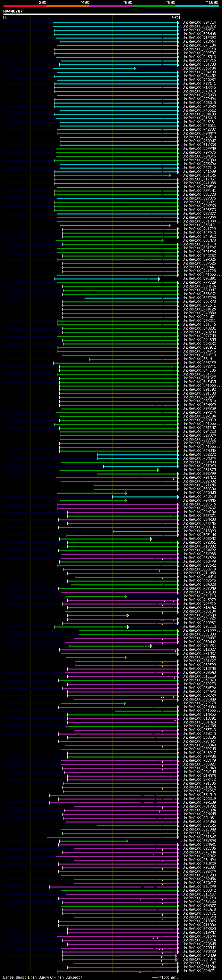Select hit label UniRef100_Q46R79
222x980 pixels.
coord(199,600)
